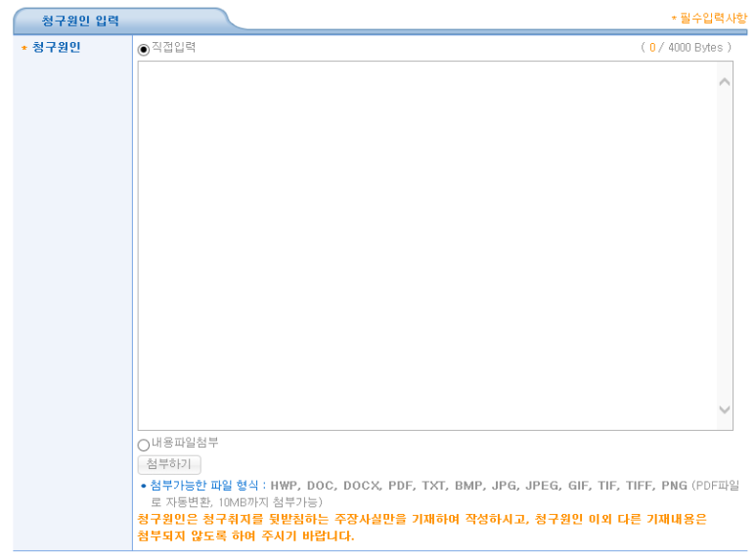This screenshot has height=556, width=756.
Task: Click the 첨부하기 button
Action: (169, 464)
